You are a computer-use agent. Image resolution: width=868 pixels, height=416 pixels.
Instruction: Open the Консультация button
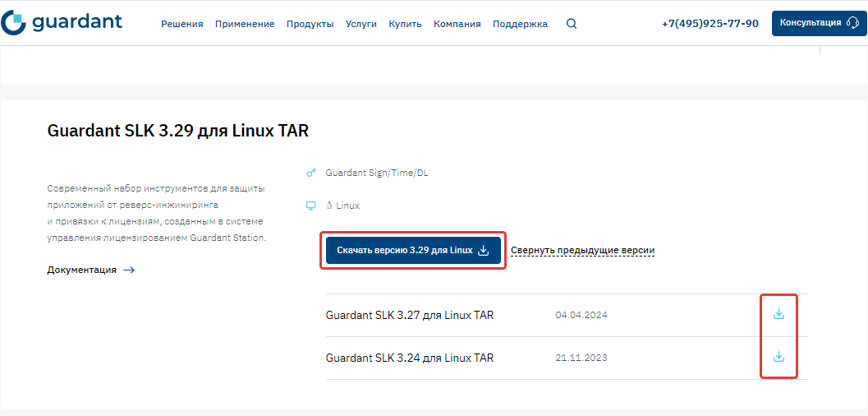(819, 23)
